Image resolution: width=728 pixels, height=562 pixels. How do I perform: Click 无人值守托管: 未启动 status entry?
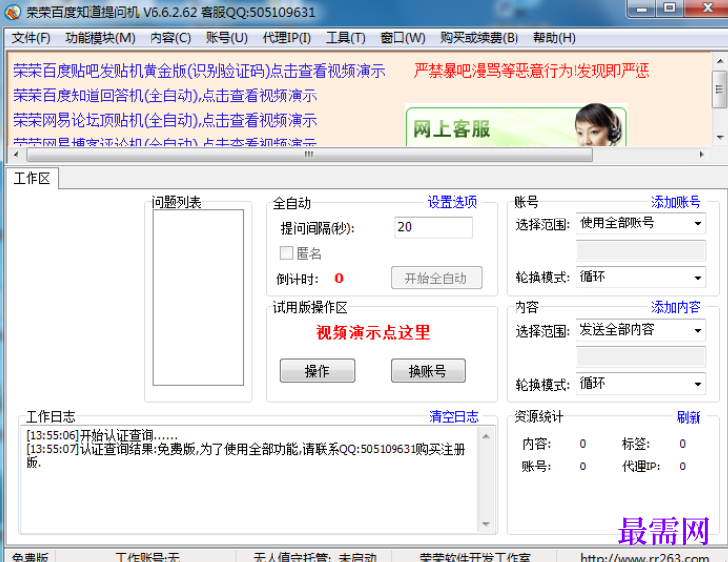point(315,556)
